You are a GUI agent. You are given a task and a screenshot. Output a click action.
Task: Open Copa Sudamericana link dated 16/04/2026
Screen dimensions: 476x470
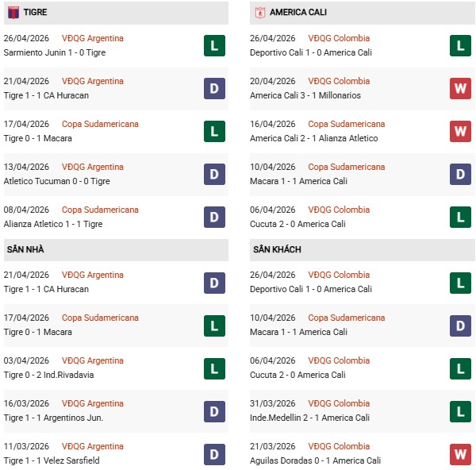click(347, 124)
